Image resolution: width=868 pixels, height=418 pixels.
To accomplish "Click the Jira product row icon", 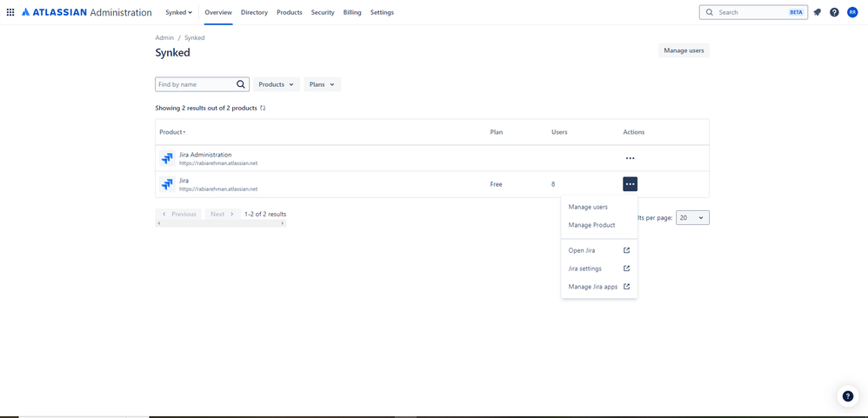I will click(167, 184).
